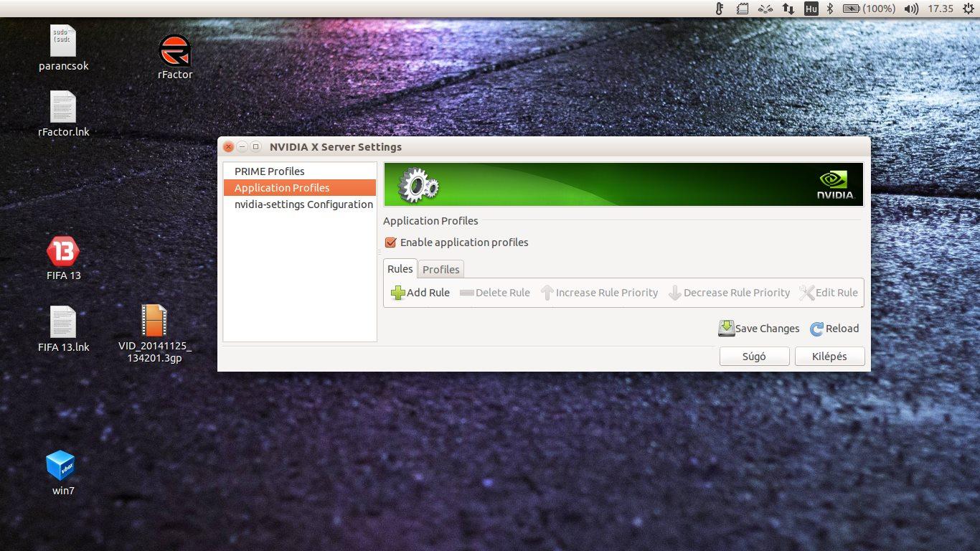This screenshot has width=980, height=551.
Task: Open the temperature sensor indicator
Action: [x=720, y=9]
